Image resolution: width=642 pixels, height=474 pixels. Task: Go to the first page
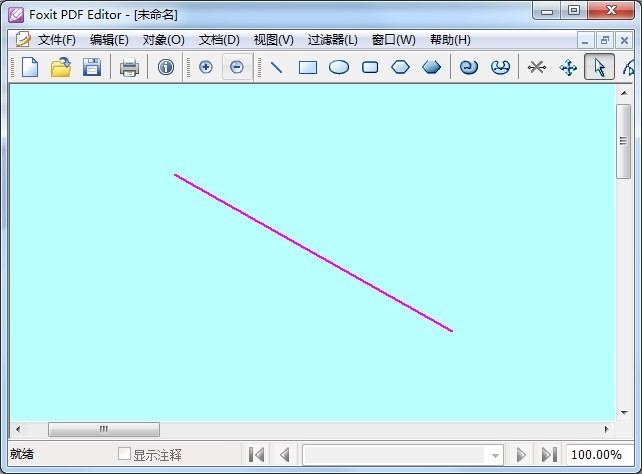click(x=257, y=454)
